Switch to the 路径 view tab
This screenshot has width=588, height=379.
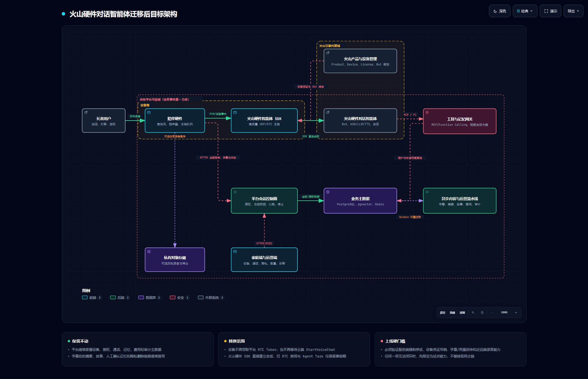pos(443,312)
